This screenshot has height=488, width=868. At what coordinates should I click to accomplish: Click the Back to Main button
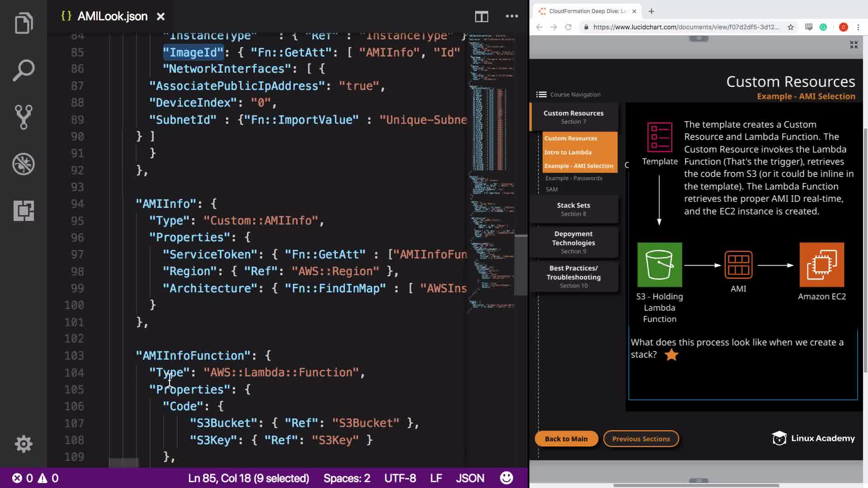566,439
